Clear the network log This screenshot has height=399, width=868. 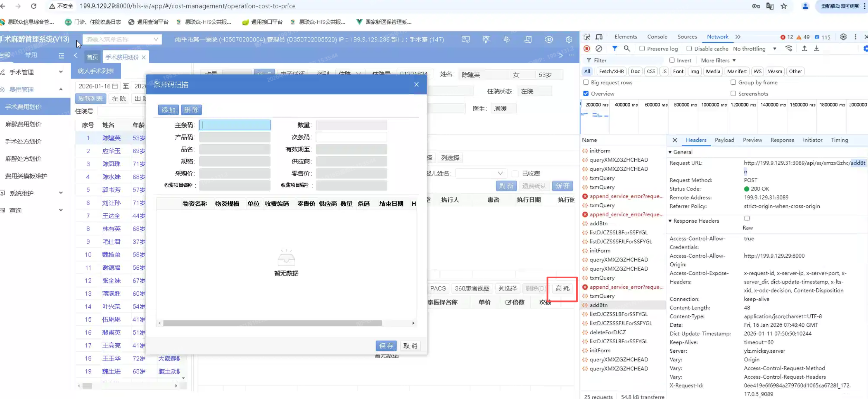coord(599,49)
